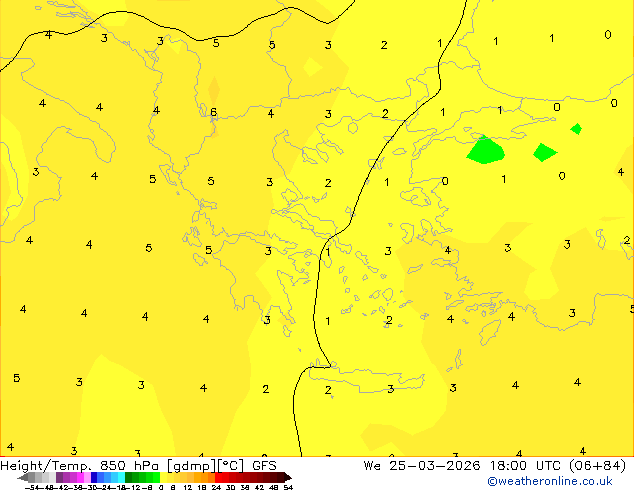This screenshot has height=490, width=634.
Task: Click the 'Height/Temp. 850 hPa' title text
Action: pyautogui.click(x=79, y=466)
